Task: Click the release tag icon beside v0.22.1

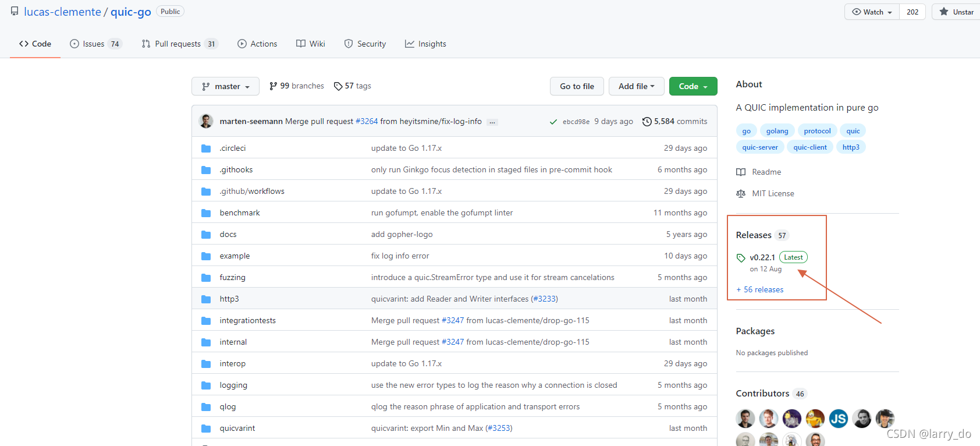Action: pos(741,258)
